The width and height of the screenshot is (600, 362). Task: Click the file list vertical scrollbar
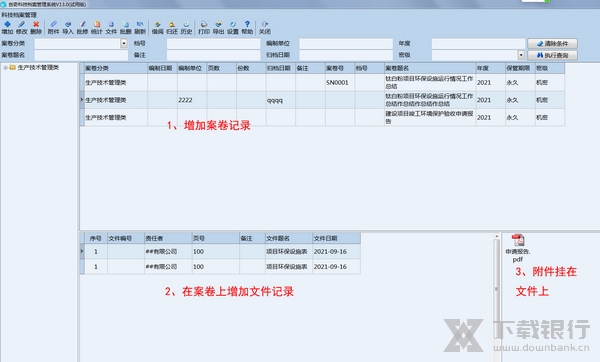tap(496, 289)
